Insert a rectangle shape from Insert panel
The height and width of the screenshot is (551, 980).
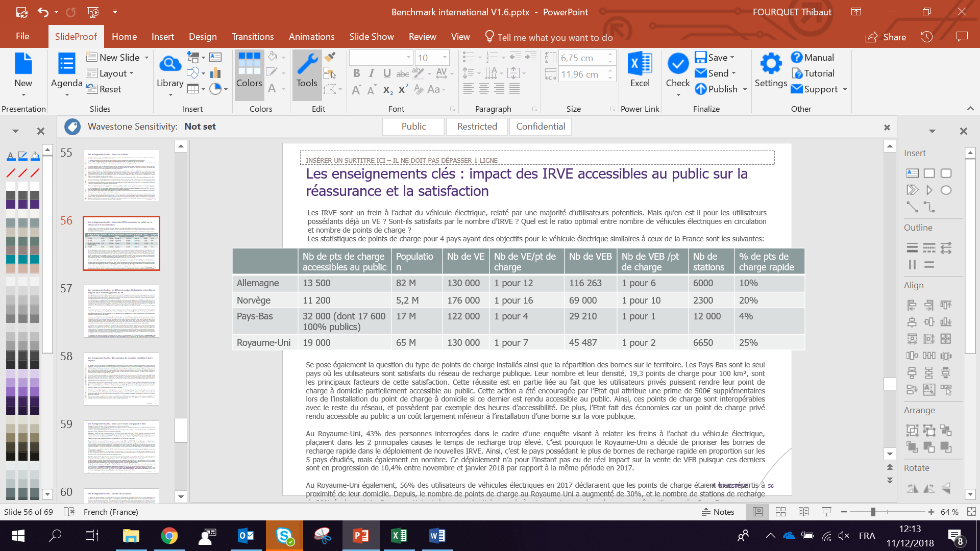(x=929, y=173)
